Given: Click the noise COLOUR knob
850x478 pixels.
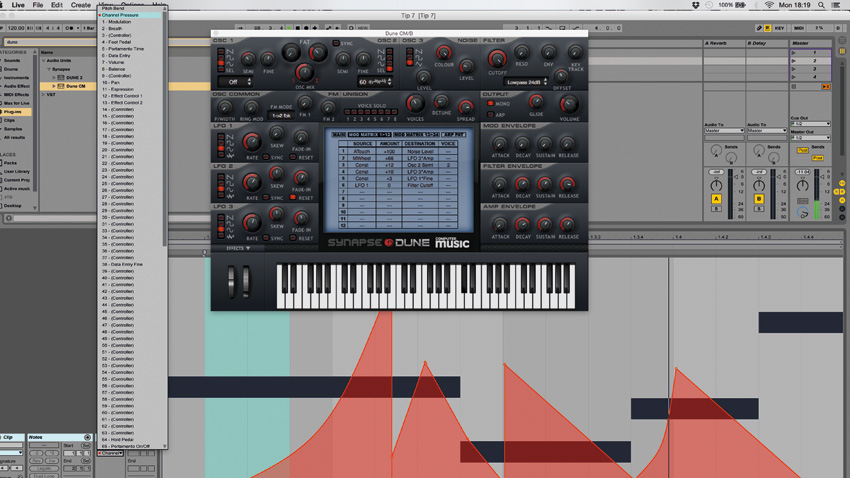Looking at the screenshot, I should click(443, 53).
